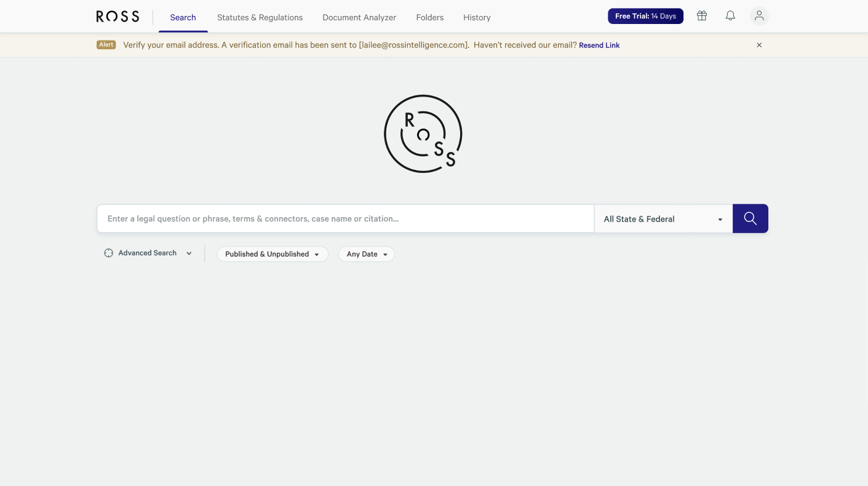Screen dimensions: 868x486
Task: Click the Advanced Search crosshair icon
Action: [x=109, y=253]
